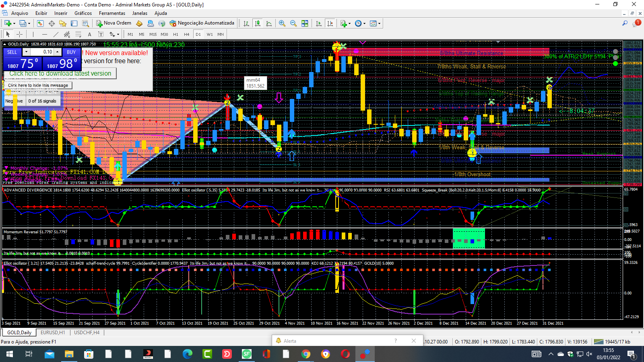The width and height of the screenshot is (644, 362).
Task: Zoom in on the chart
Action: (x=282, y=23)
